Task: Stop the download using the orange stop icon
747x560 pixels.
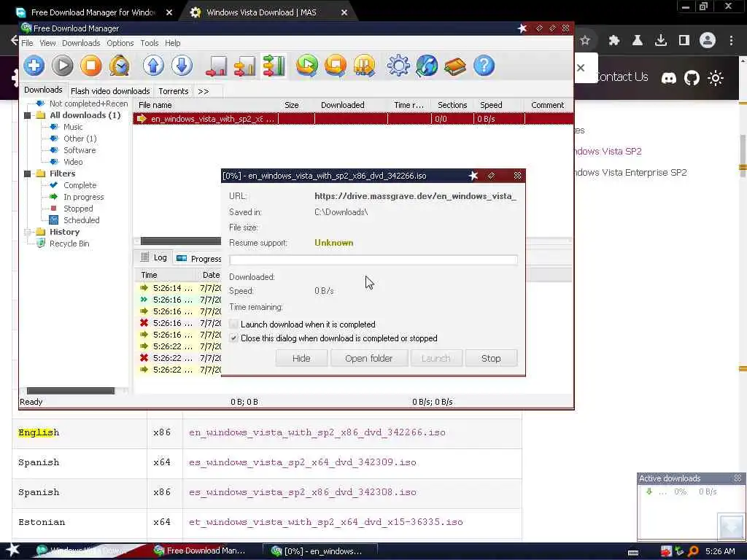Action: click(91, 65)
